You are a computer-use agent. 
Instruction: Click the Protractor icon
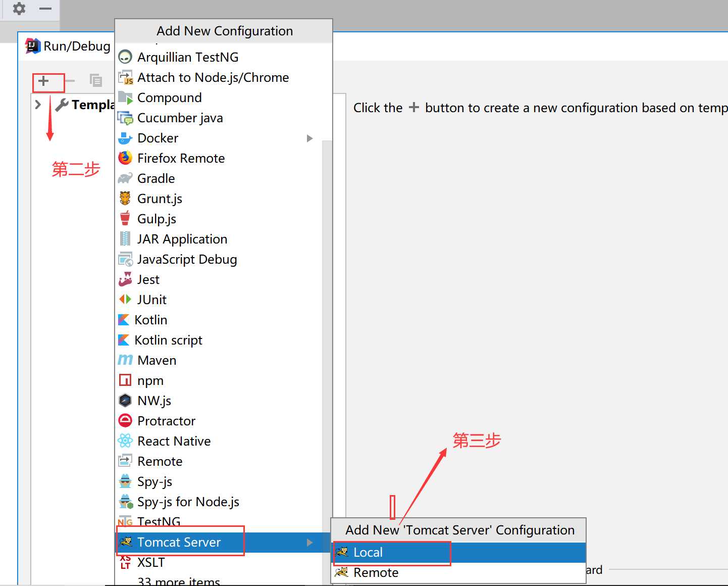(x=125, y=421)
